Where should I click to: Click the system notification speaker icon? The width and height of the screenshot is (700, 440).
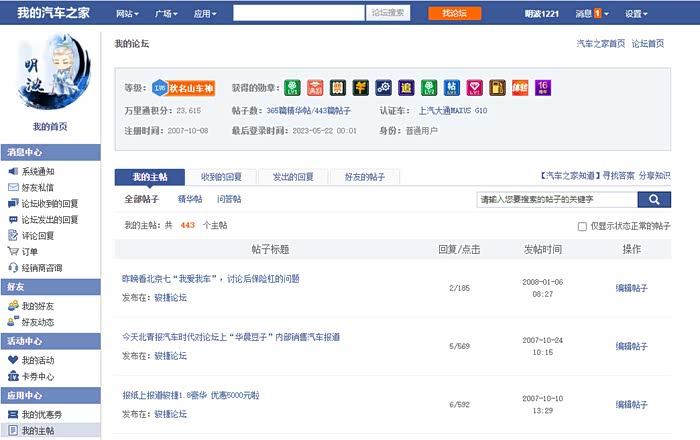pos(13,171)
